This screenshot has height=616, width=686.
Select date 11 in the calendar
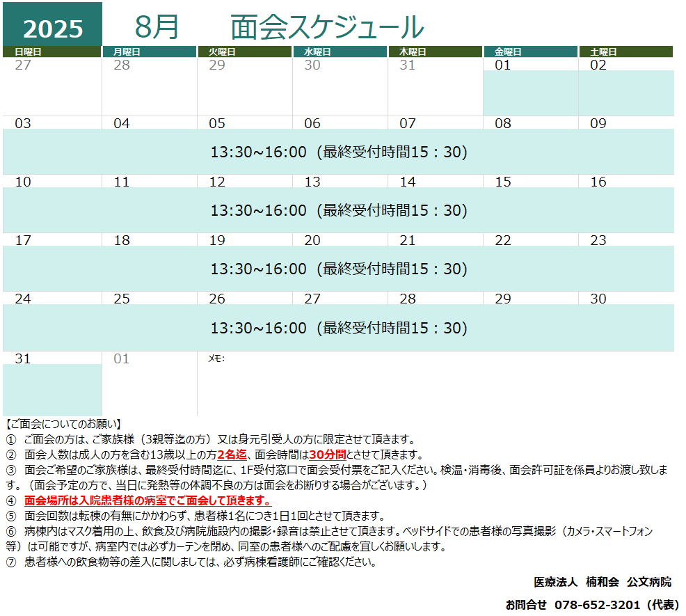(x=122, y=182)
